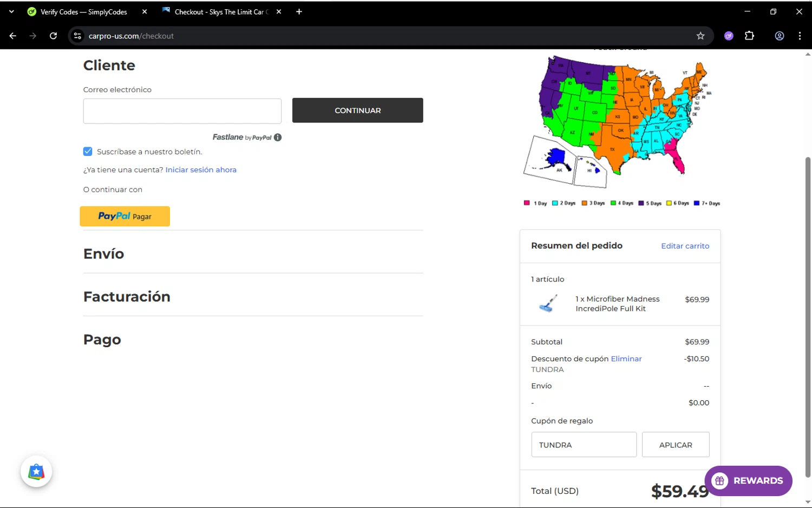Focus the Correo electrónico input field
Screen dimensions: 812x508
pyautogui.click(x=182, y=111)
